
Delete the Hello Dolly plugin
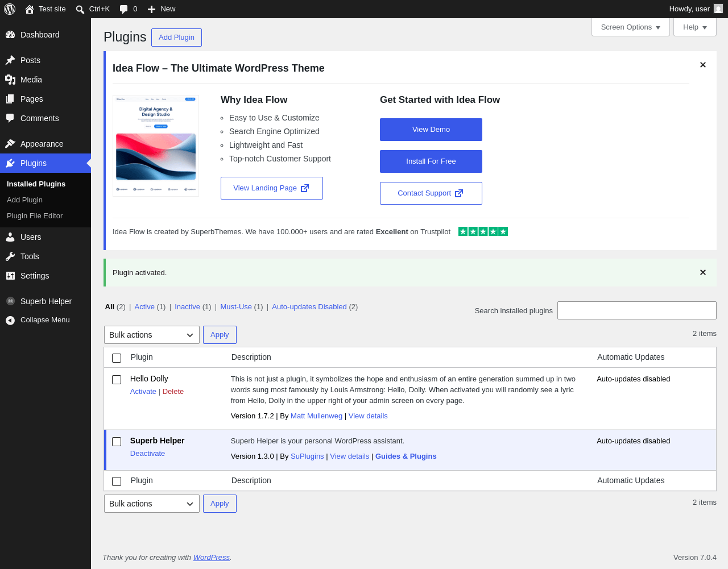pyautogui.click(x=173, y=392)
